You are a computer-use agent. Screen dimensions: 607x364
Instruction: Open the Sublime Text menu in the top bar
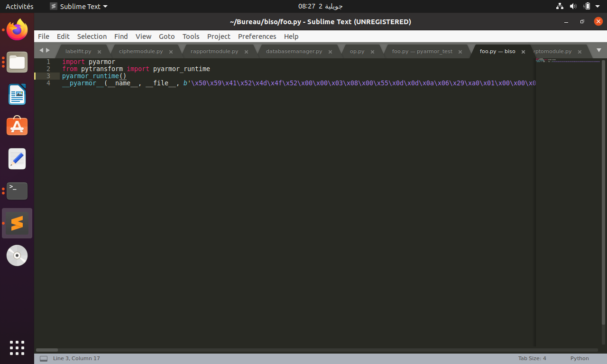click(78, 7)
